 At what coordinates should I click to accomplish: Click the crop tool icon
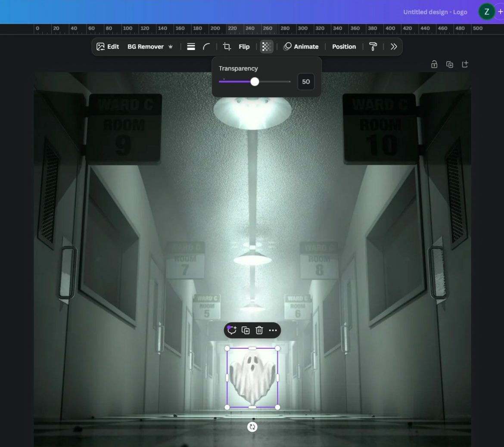pyautogui.click(x=227, y=47)
